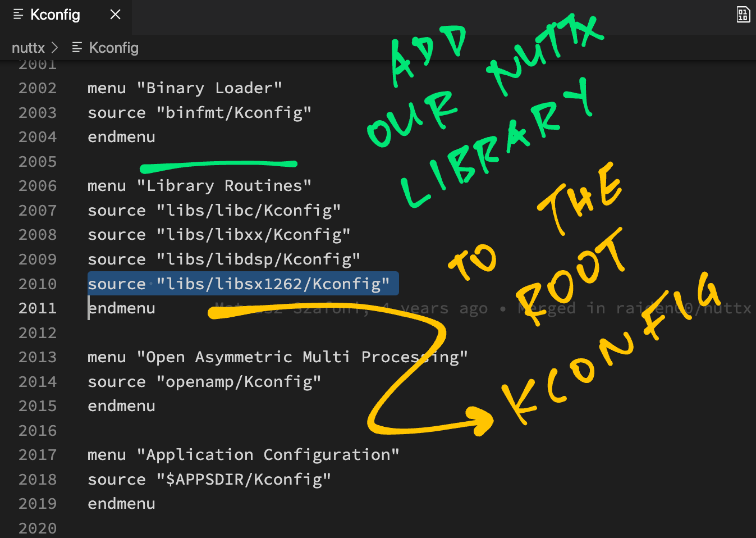
Task: Click line number 2006 in the gutter
Action: tap(38, 186)
